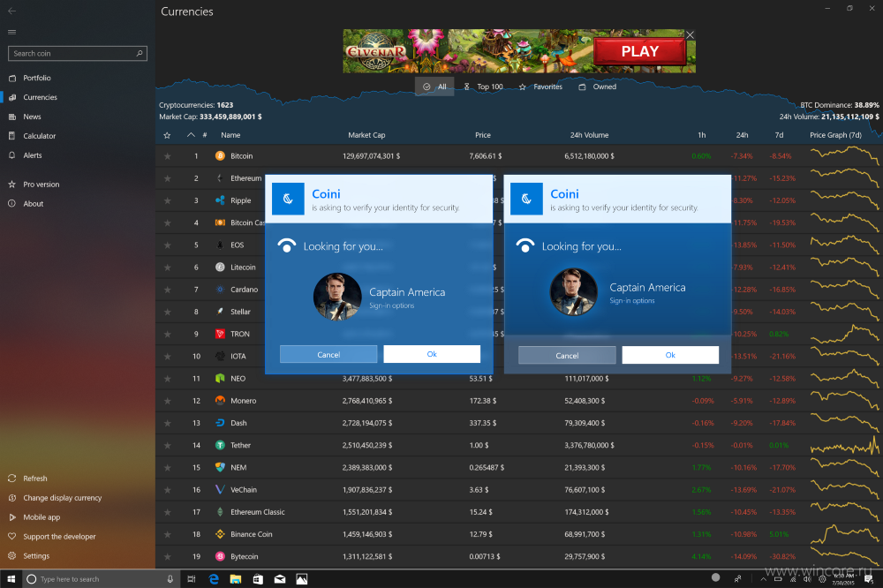Open the Calculator page
This screenshot has height=588, width=883.
point(40,136)
